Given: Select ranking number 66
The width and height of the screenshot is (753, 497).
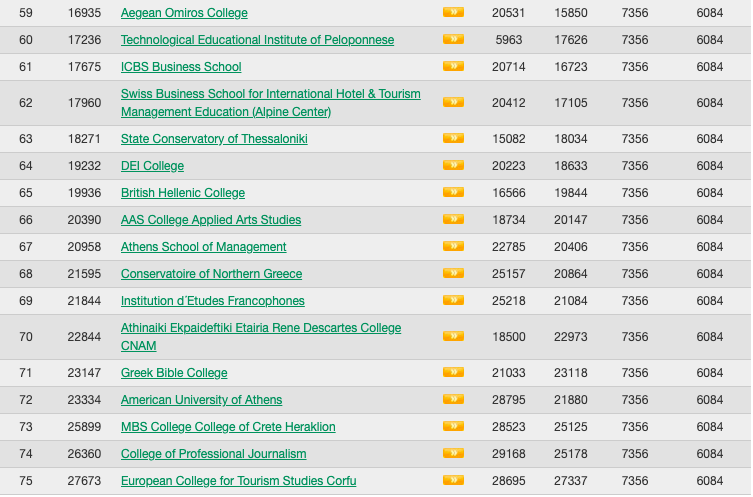Looking at the screenshot, I should [26, 219].
